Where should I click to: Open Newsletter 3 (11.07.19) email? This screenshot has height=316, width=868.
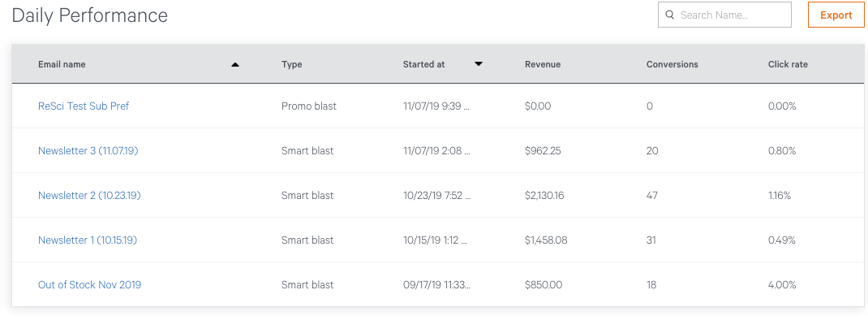[88, 151]
